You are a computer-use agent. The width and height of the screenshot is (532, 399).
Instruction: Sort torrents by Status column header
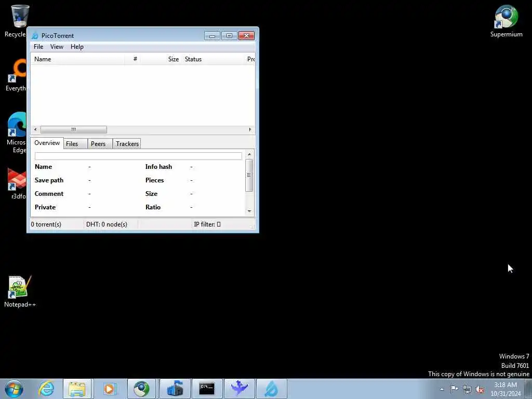(213, 59)
